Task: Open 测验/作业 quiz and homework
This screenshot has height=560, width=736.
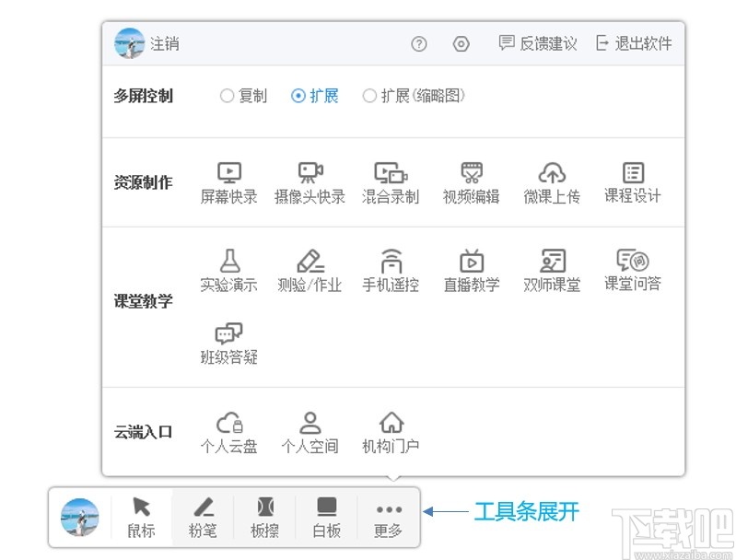Action: coord(310,272)
